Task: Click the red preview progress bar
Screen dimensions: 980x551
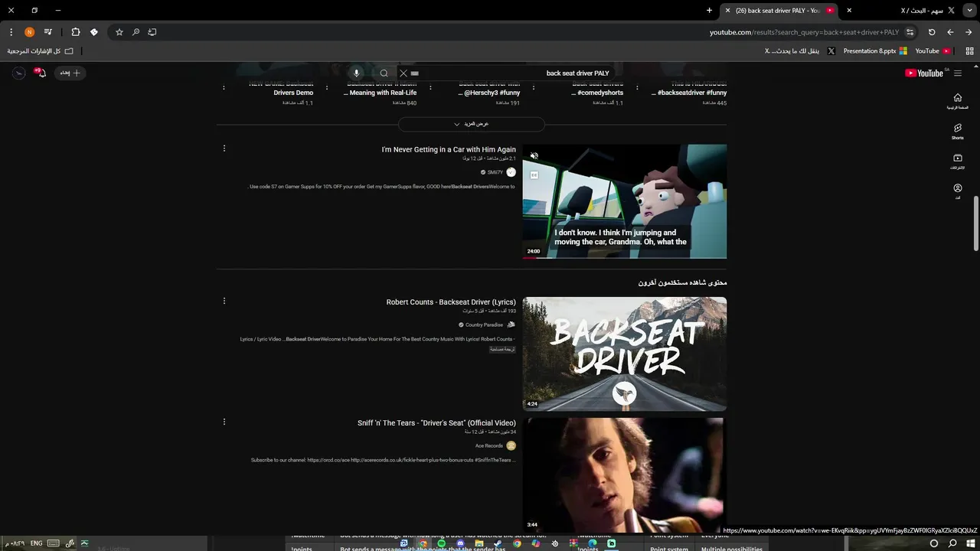Action: click(528, 258)
